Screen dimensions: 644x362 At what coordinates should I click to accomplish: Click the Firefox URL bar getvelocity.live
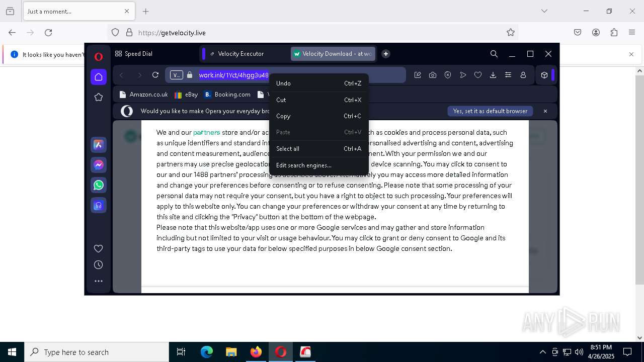coord(312,33)
